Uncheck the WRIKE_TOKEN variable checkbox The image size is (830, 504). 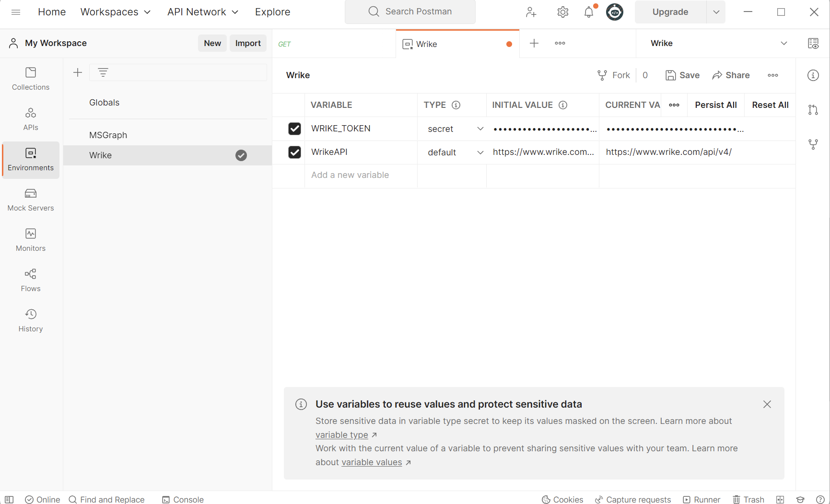click(294, 129)
